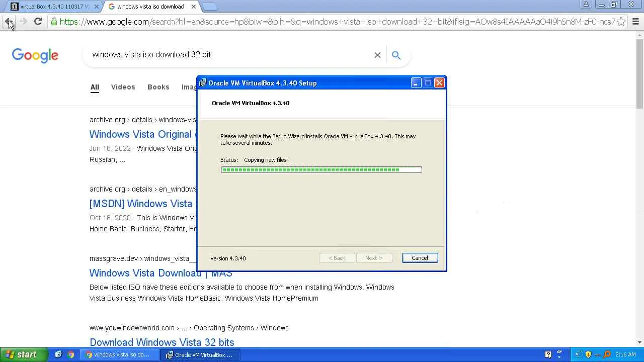
Task: Close the Oracle VM VirtualBox Setup dialog
Action: click(439, 83)
